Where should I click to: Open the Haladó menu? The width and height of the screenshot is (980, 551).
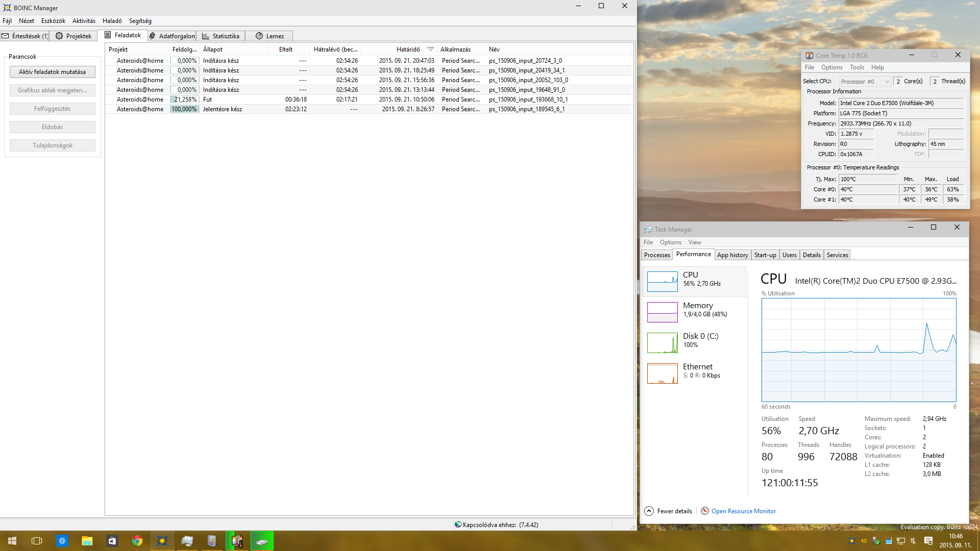click(x=112, y=21)
